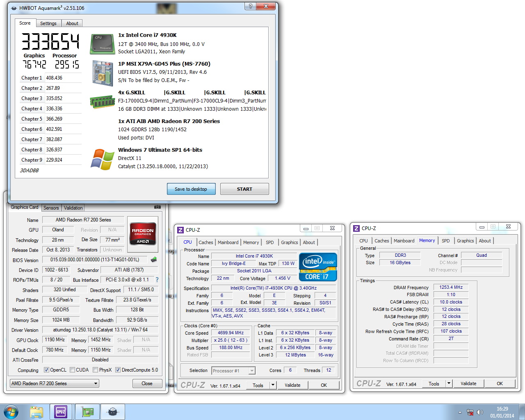Open the Sensors tab in GPU-Z
The width and height of the screenshot is (525, 420).
point(51,208)
